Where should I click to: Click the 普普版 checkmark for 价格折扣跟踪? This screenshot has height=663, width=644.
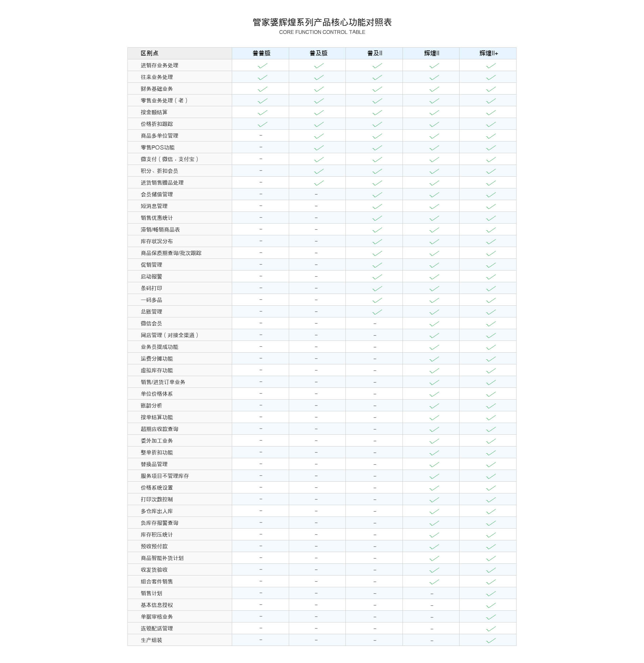(262, 124)
